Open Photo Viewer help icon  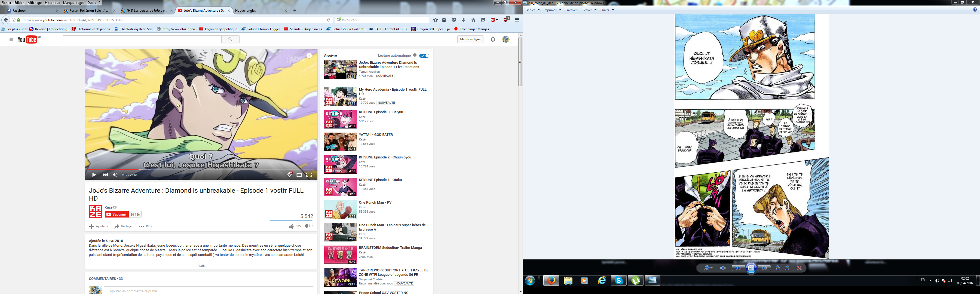[975, 10]
